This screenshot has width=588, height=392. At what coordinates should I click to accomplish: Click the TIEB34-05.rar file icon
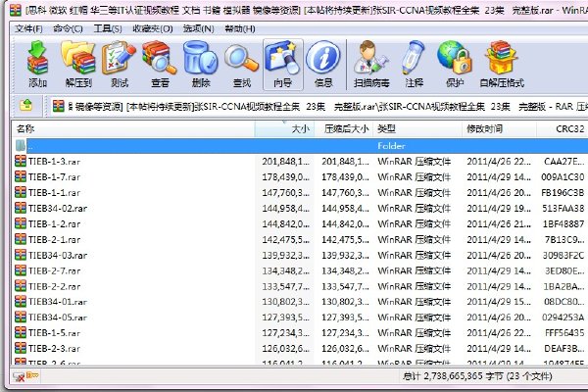pyautogui.click(x=21, y=317)
